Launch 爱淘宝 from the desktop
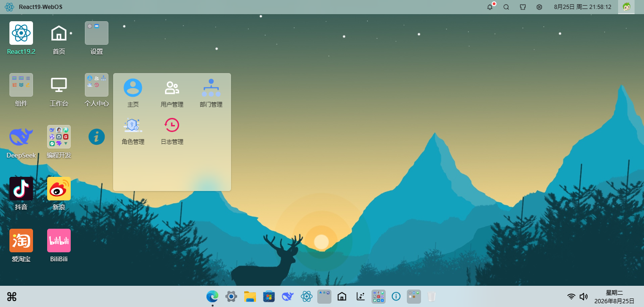Viewport: 644px width, 307px height. click(21, 241)
